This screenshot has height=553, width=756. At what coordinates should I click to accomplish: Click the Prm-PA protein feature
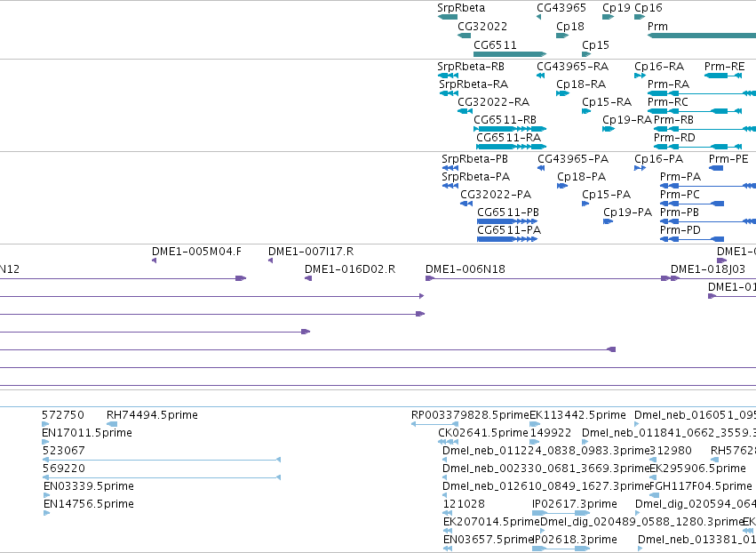pos(708,186)
